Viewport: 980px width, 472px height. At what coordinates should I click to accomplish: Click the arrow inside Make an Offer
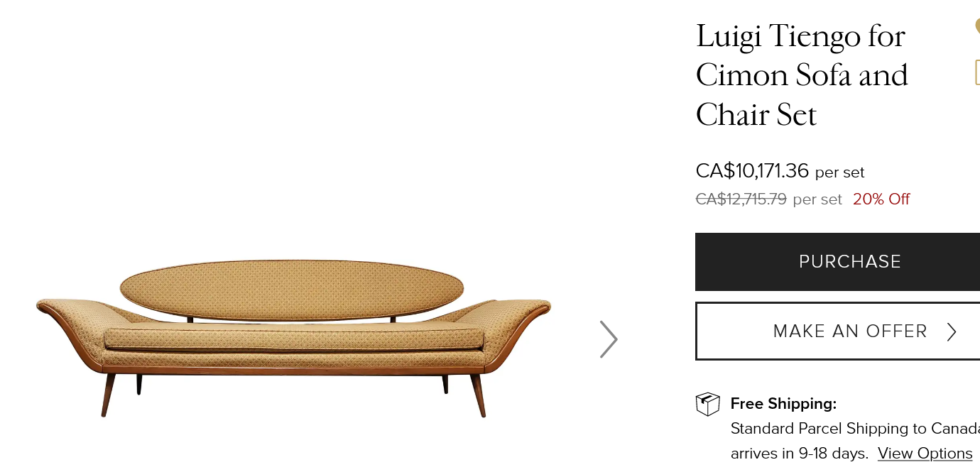pos(952,331)
